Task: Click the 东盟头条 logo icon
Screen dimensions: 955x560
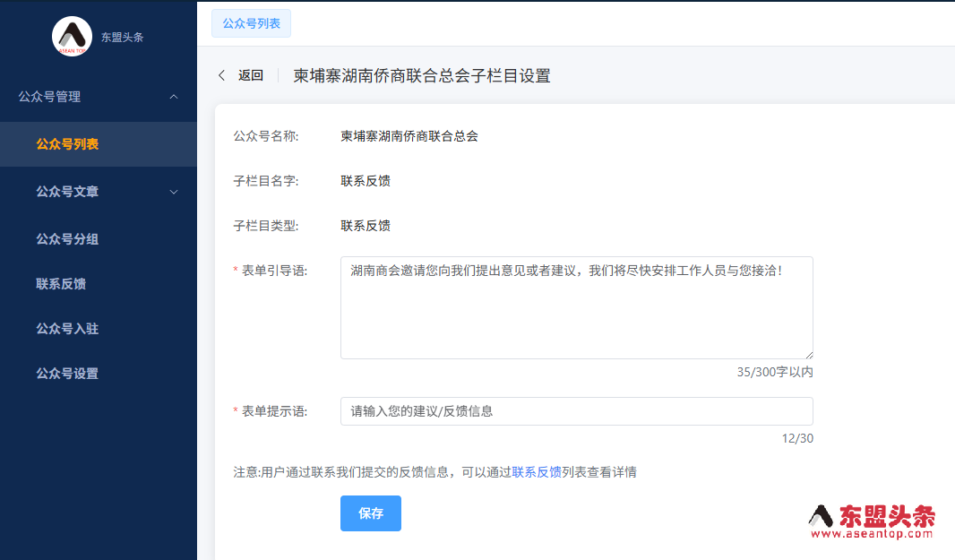Action: 72,37
